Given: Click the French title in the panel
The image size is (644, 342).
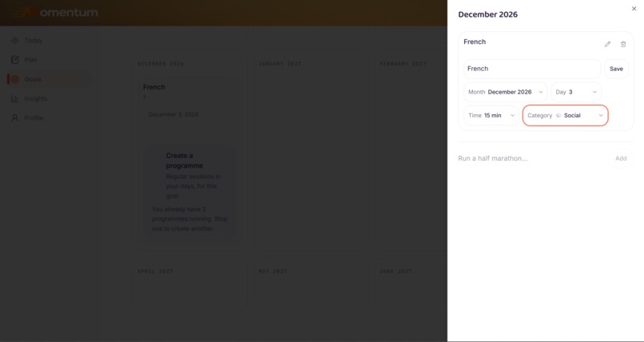Looking at the screenshot, I should [x=475, y=42].
